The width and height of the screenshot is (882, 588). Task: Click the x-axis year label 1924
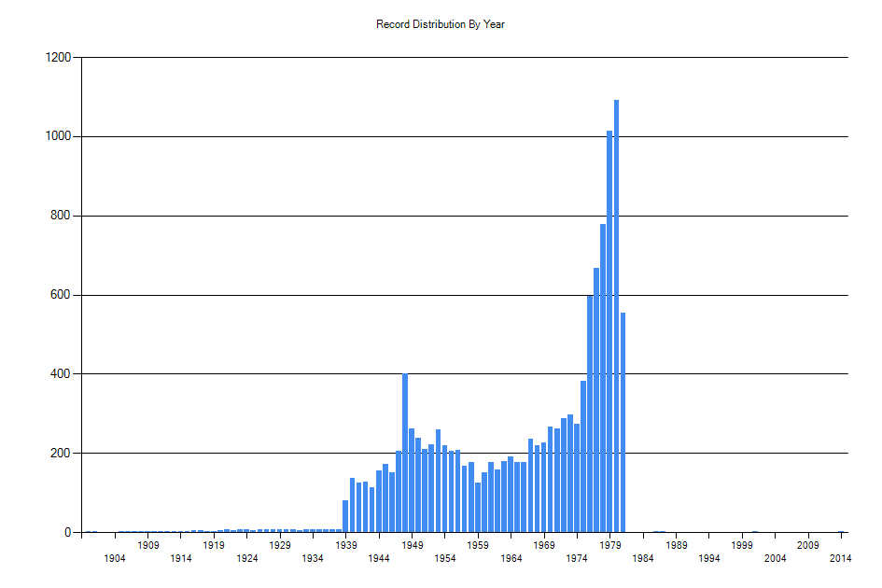click(x=247, y=558)
